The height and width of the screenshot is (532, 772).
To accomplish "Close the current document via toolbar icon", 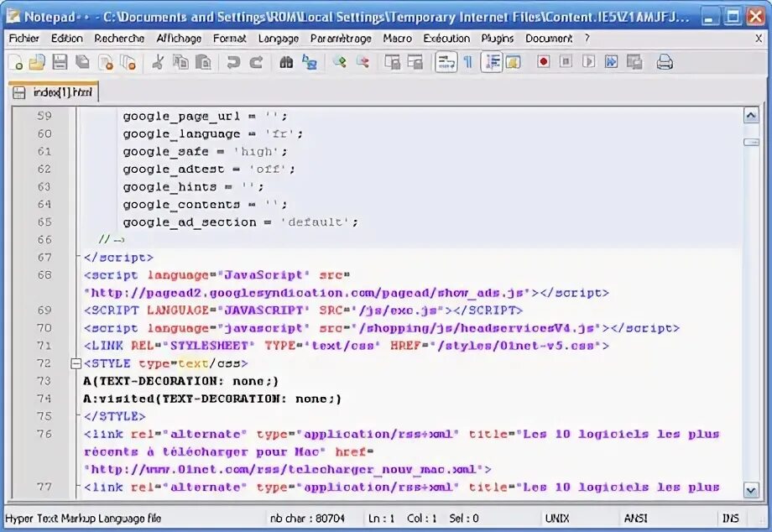I will tap(106, 62).
